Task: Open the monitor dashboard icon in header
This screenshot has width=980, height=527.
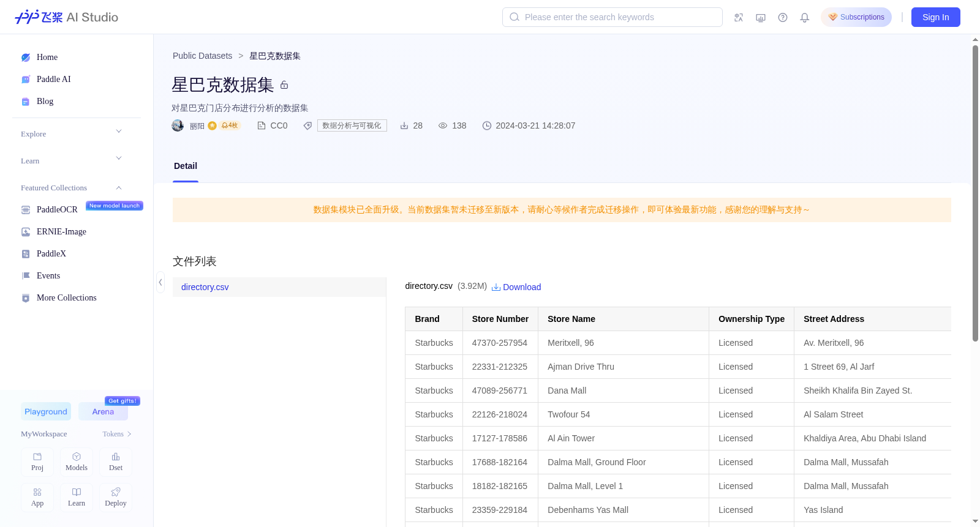Action: tap(761, 17)
